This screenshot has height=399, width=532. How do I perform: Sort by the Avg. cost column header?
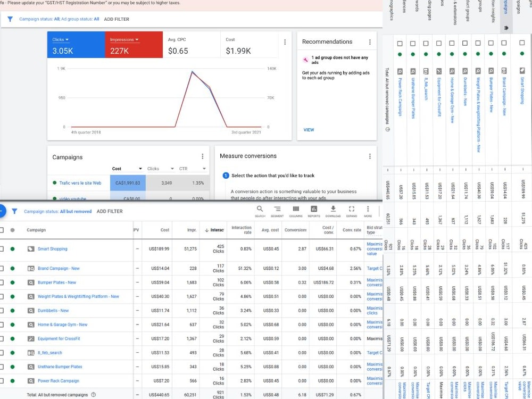click(270, 230)
